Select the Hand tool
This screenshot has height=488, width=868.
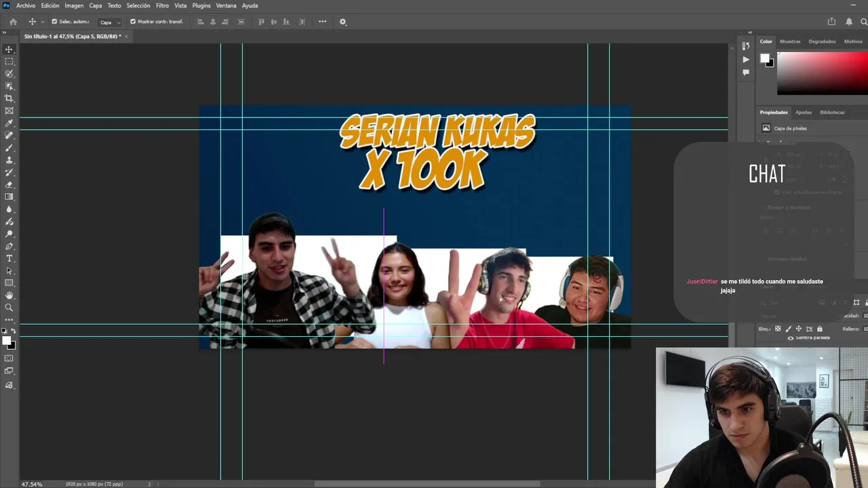(x=9, y=296)
